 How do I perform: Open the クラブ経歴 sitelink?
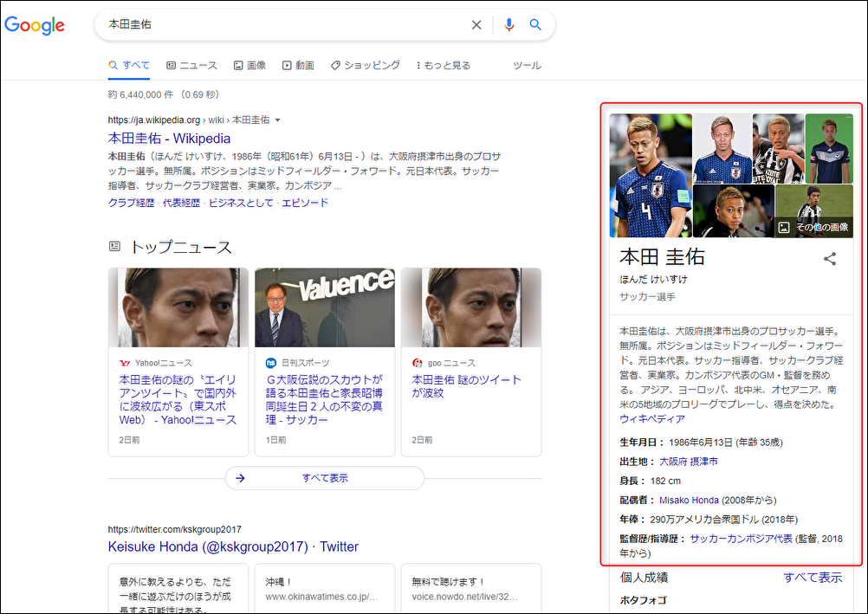click(x=131, y=203)
